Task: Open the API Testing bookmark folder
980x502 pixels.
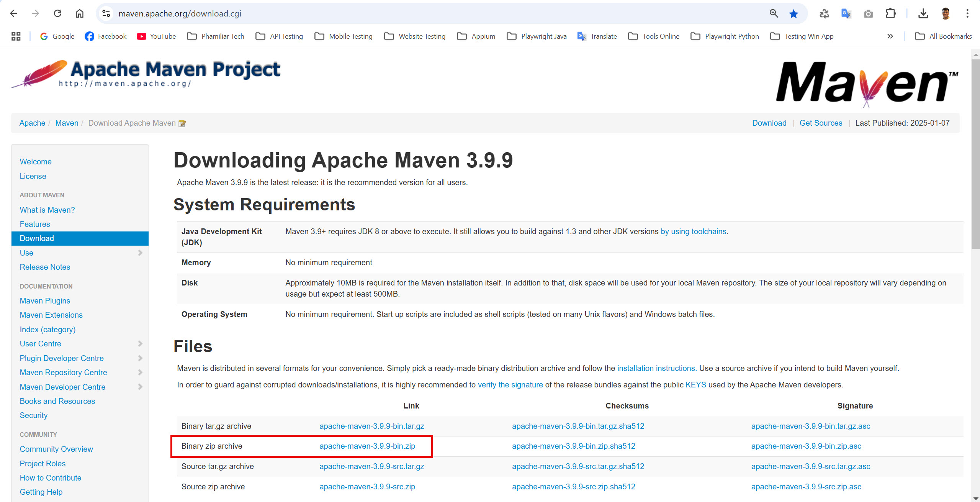Action: (279, 36)
